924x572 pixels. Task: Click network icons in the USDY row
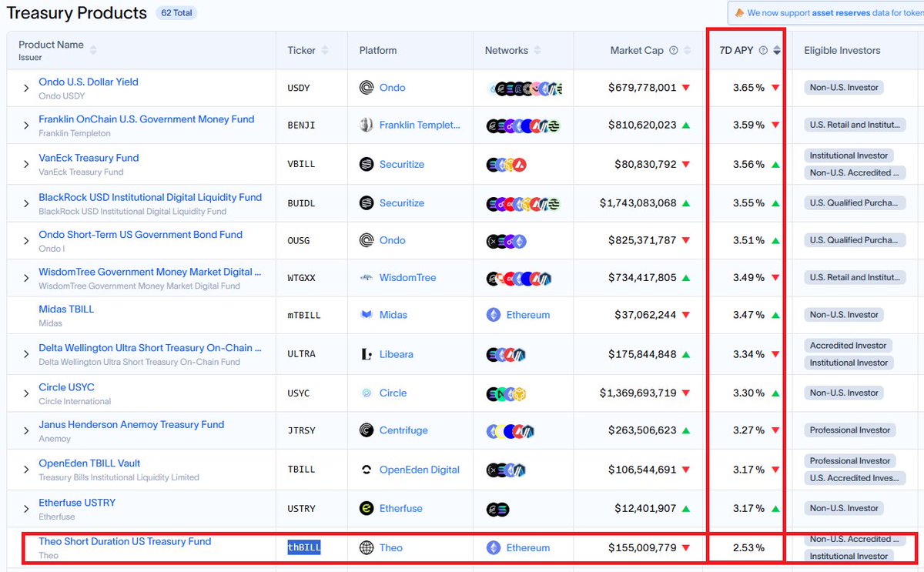coord(525,88)
